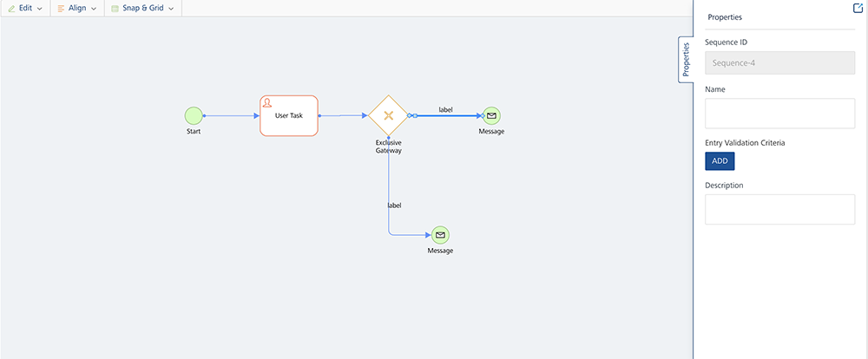This screenshot has height=359, width=868.
Task: Click the Align lines icon in toolbar
Action: point(61,8)
